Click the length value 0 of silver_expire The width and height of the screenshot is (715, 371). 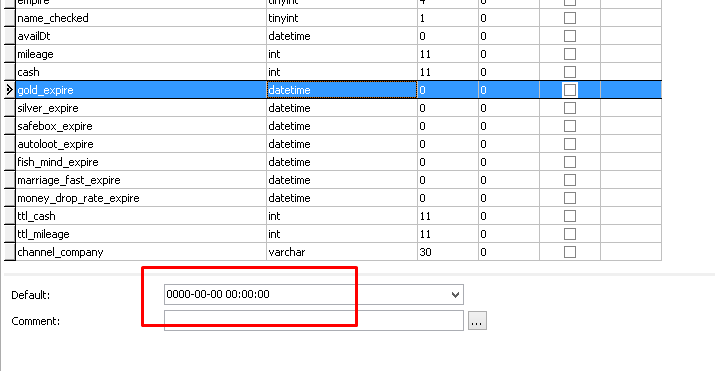point(422,108)
